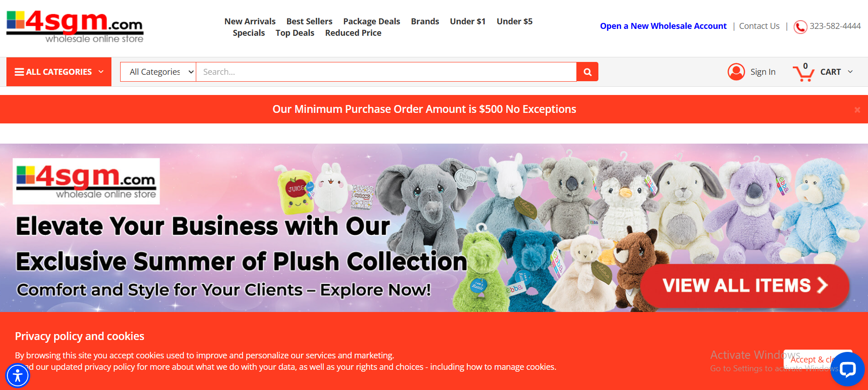Expand the CART dropdown arrow

point(850,72)
